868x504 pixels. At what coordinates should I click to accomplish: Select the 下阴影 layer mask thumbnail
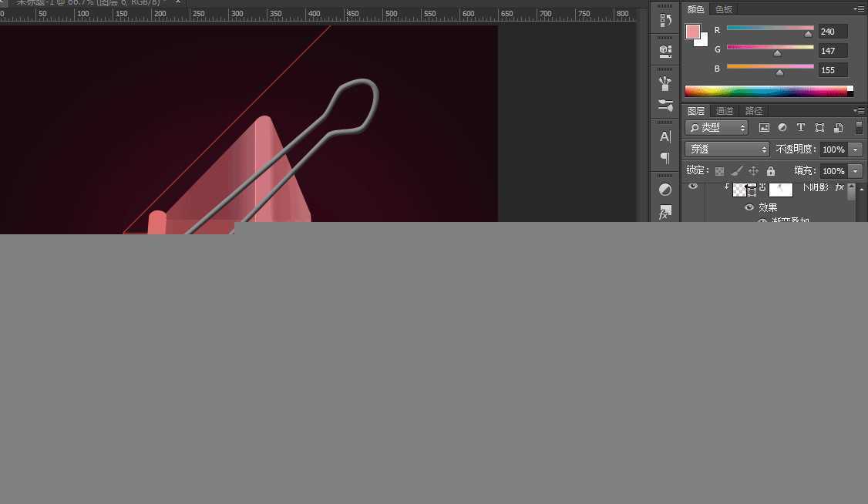tap(781, 190)
